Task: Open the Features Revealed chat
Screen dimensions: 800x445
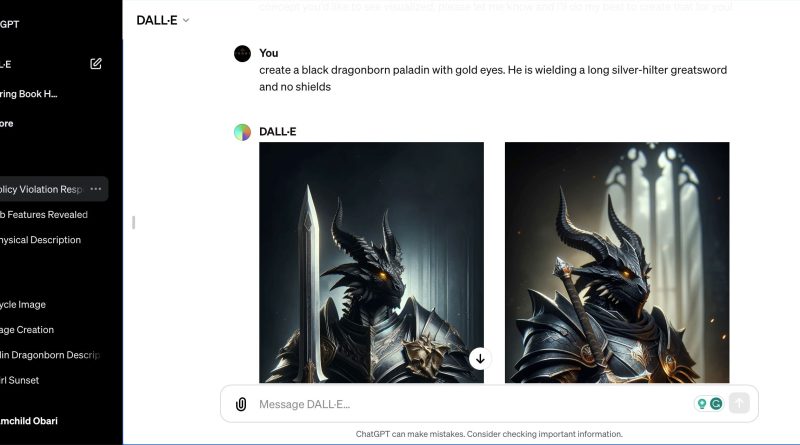Action: [x=44, y=215]
